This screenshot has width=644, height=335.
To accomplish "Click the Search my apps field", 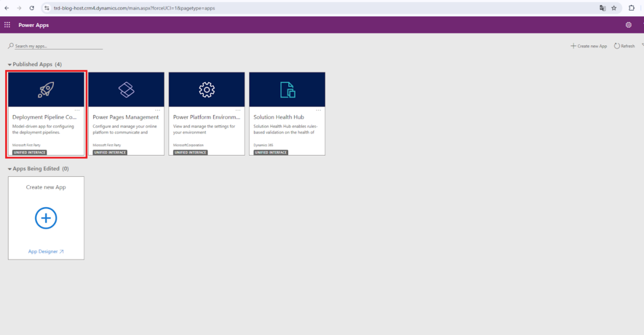I will [x=57, y=47].
